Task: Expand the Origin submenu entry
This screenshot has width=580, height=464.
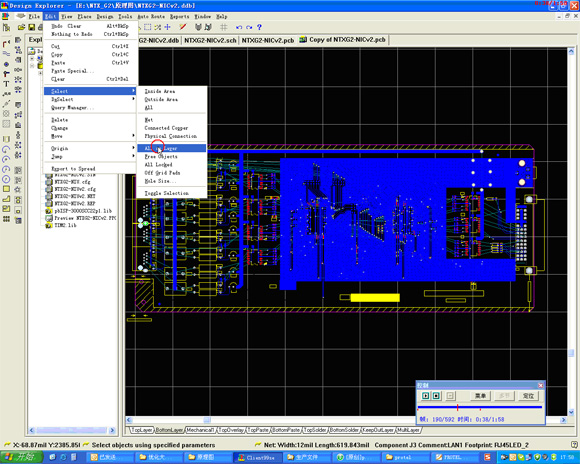Action: 90,148
